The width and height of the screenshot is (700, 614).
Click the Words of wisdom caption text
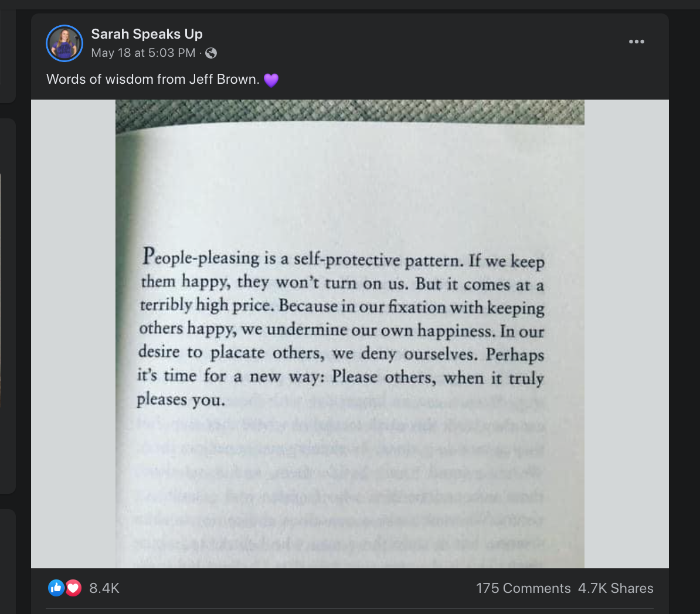click(x=152, y=79)
